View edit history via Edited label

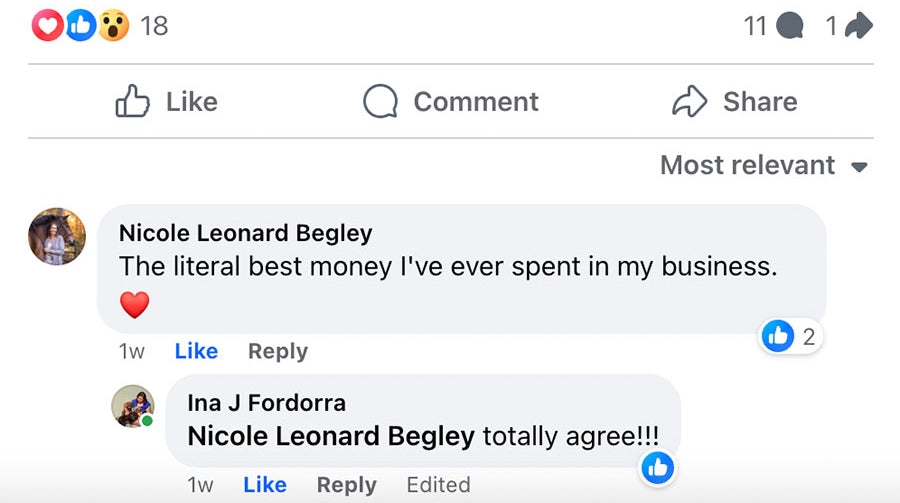[x=438, y=485]
